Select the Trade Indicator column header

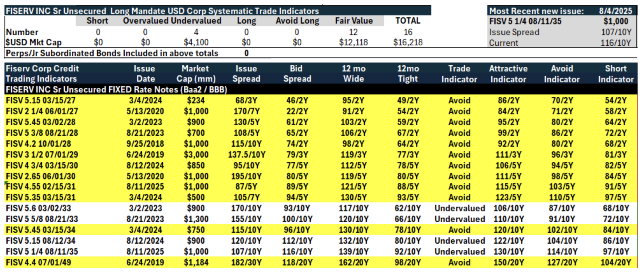point(459,74)
